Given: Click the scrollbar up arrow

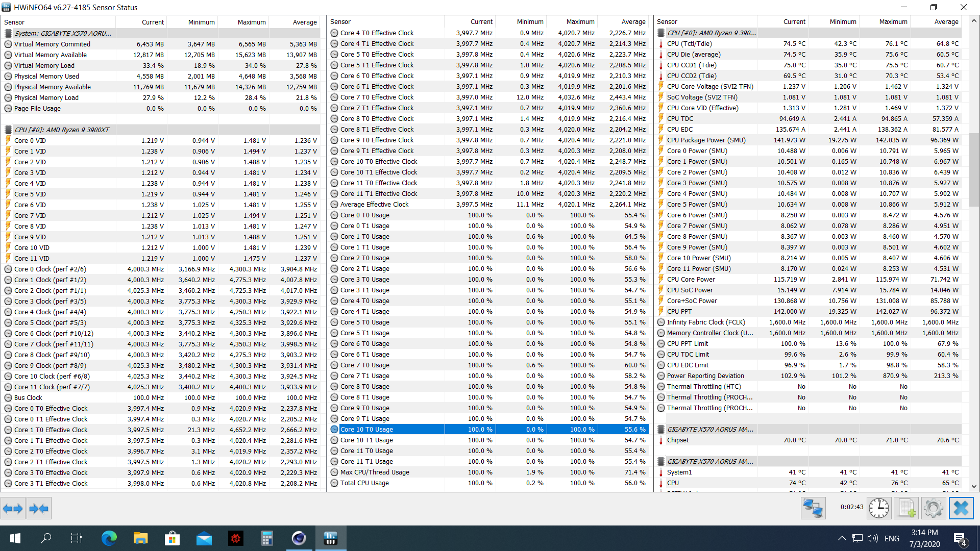Looking at the screenshot, I should (974, 21).
